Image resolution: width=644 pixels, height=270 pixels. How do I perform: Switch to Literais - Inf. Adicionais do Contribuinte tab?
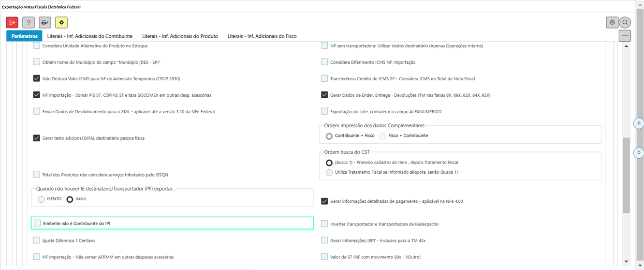tap(90, 36)
